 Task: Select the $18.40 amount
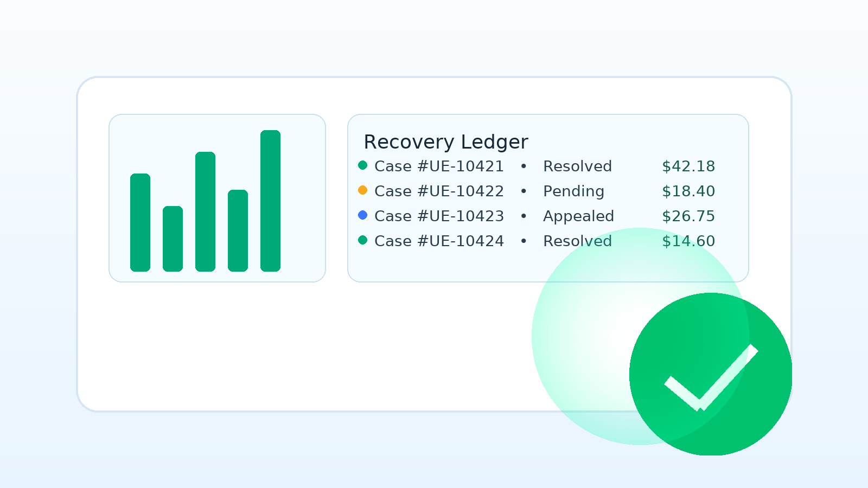pos(688,191)
